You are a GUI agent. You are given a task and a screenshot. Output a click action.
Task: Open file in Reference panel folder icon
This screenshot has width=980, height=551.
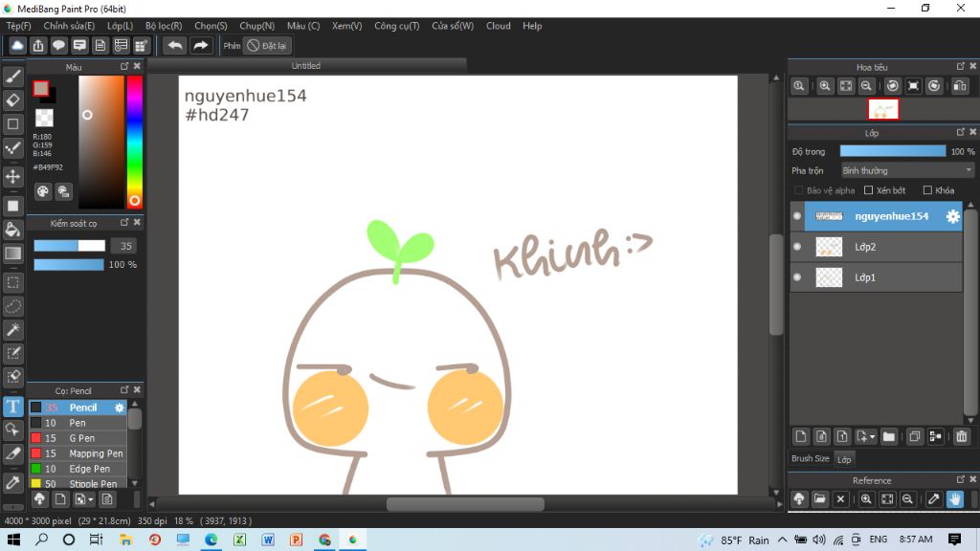pyautogui.click(x=820, y=499)
